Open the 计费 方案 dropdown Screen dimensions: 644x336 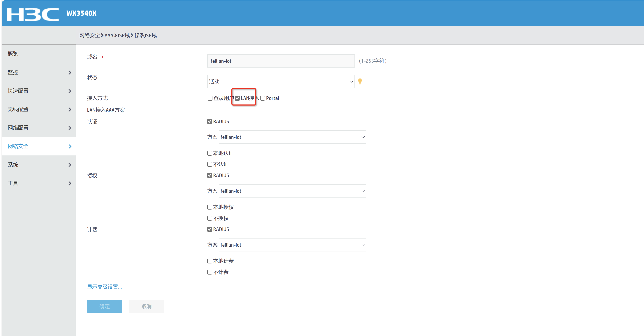(292, 245)
